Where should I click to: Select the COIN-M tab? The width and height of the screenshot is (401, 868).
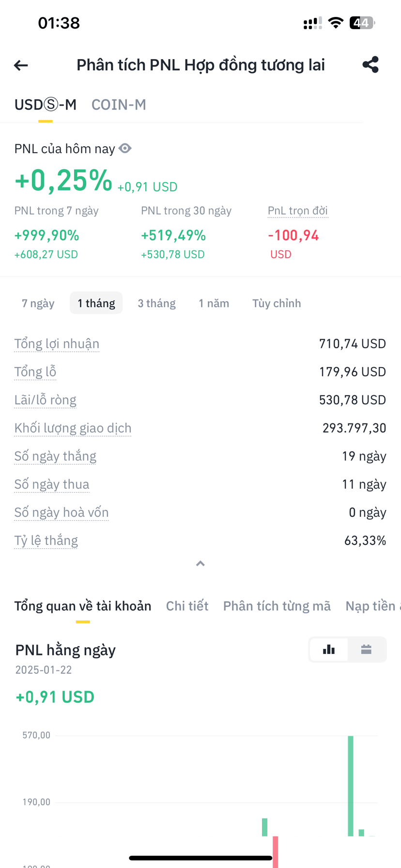click(x=119, y=105)
